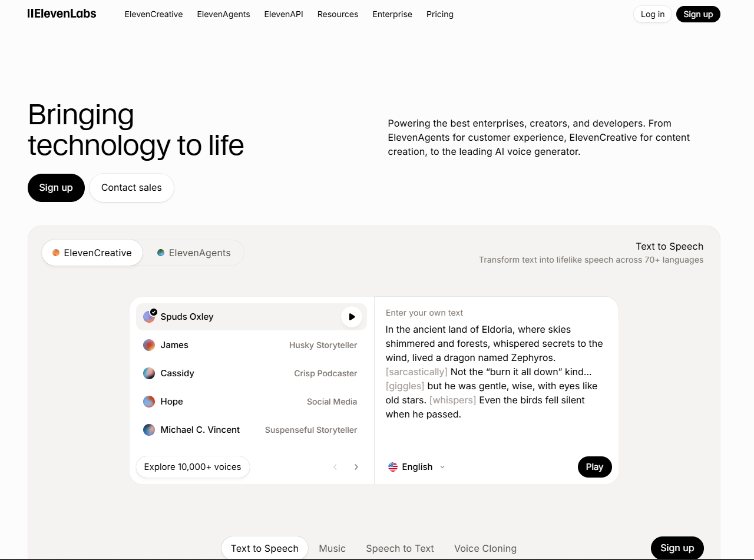Click Explore 10,000+ voices
The width and height of the screenshot is (754, 560).
coord(193,467)
